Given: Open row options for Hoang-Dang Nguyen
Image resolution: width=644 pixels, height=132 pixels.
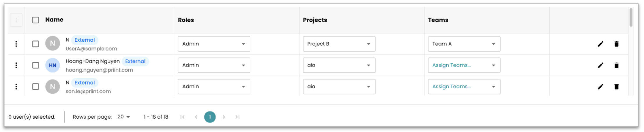Looking at the screenshot, I should point(16,65).
